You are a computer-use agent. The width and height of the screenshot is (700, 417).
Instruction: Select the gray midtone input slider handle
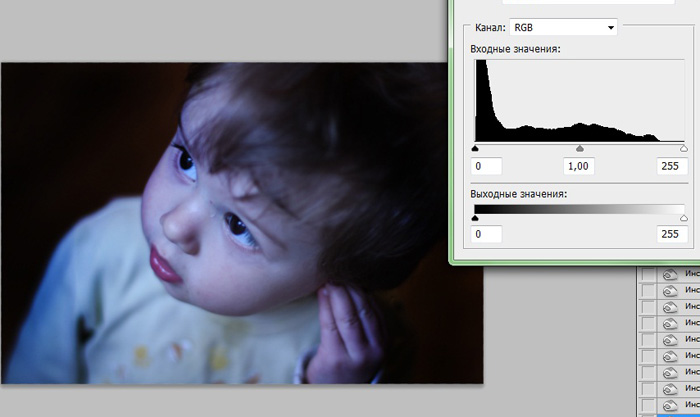(579, 148)
